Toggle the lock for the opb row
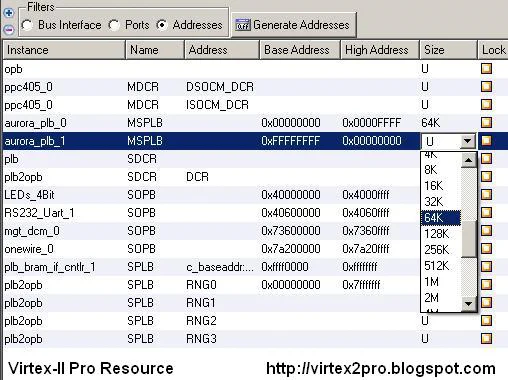 [486, 69]
